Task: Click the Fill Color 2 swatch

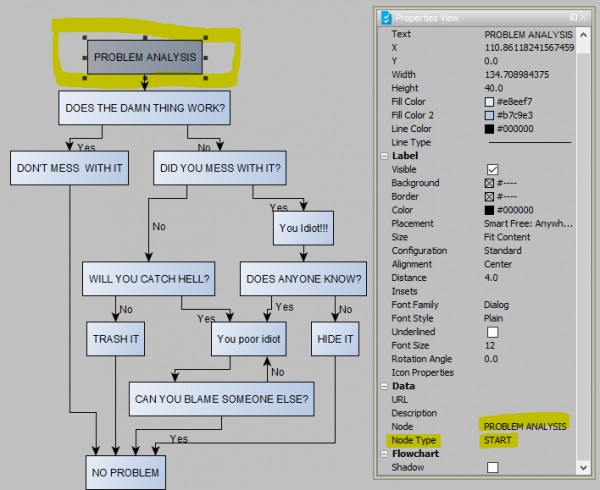Action: (x=490, y=115)
